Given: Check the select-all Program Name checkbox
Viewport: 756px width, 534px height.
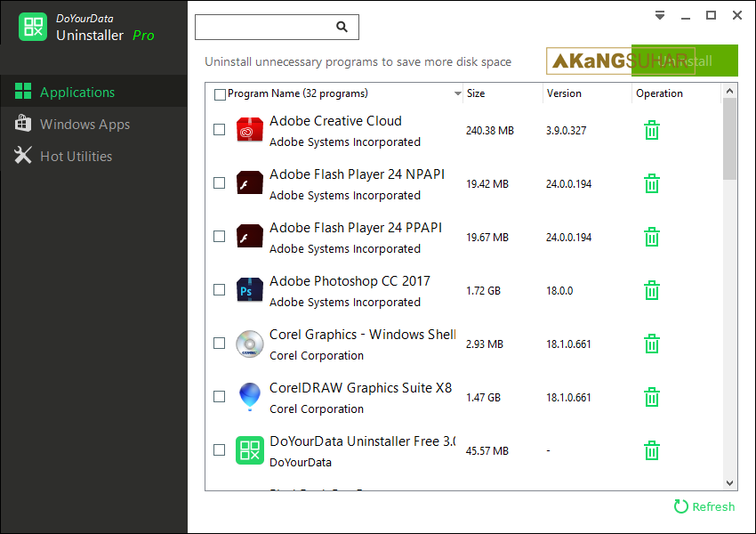Looking at the screenshot, I should click(x=220, y=94).
